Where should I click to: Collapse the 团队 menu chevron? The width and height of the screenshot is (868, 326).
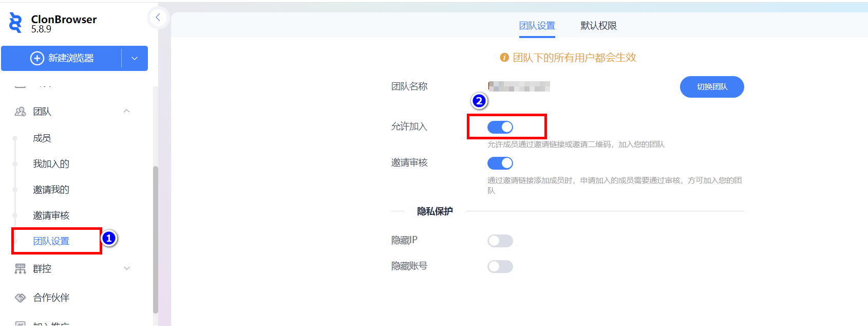127,111
